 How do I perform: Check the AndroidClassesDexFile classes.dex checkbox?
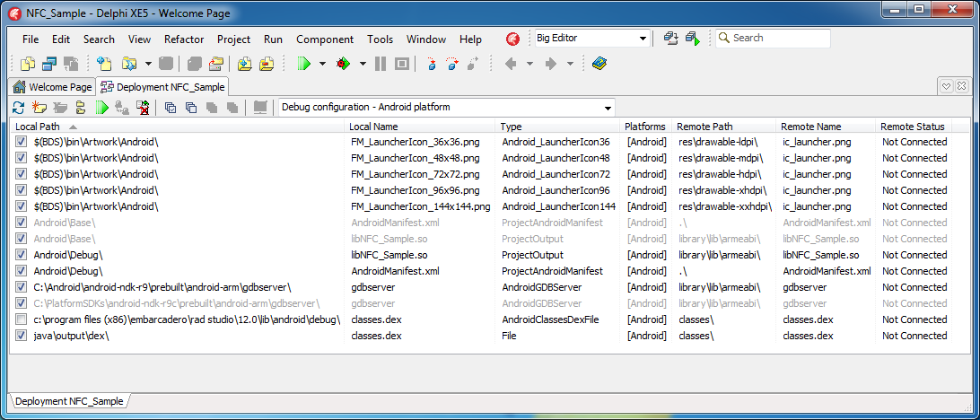tap(22, 319)
